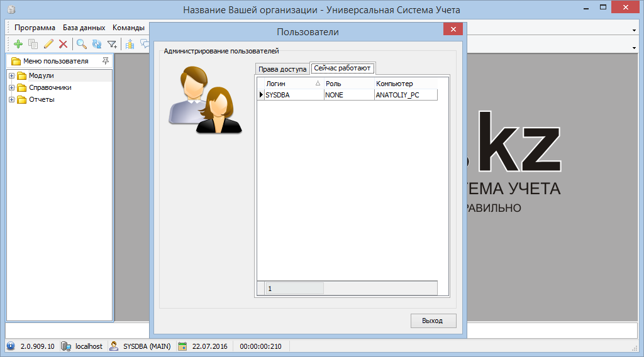Click the green plus Add record icon
The image size is (644, 357).
coord(18,44)
